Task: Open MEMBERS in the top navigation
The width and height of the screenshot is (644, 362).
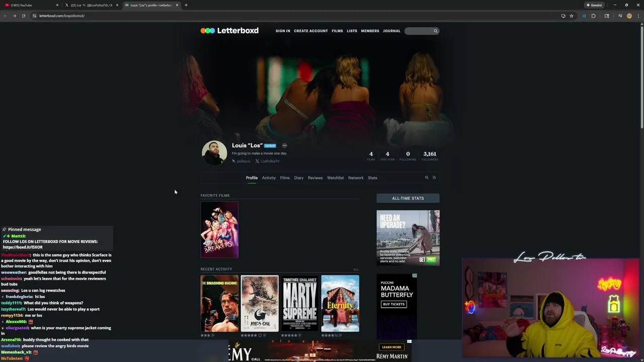Action: tap(370, 31)
